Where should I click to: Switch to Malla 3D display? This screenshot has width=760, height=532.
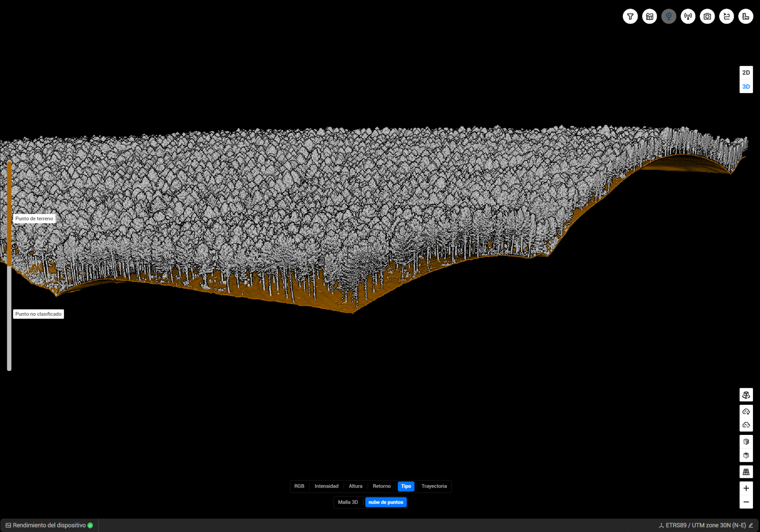348,502
